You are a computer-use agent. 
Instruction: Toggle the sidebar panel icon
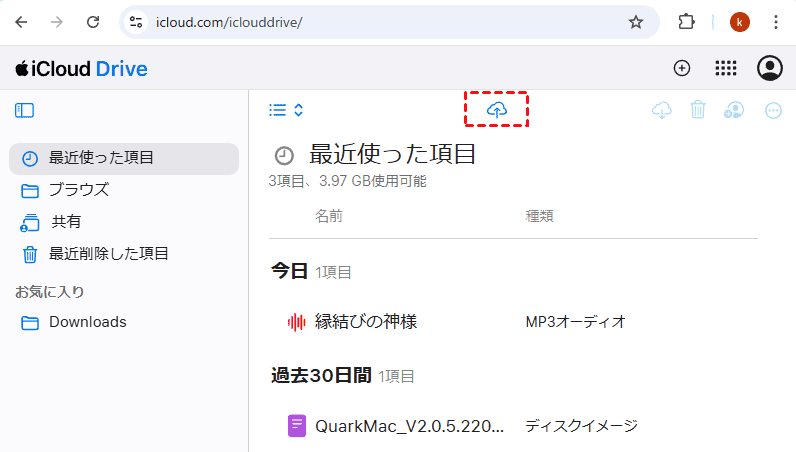pos(25,110)
